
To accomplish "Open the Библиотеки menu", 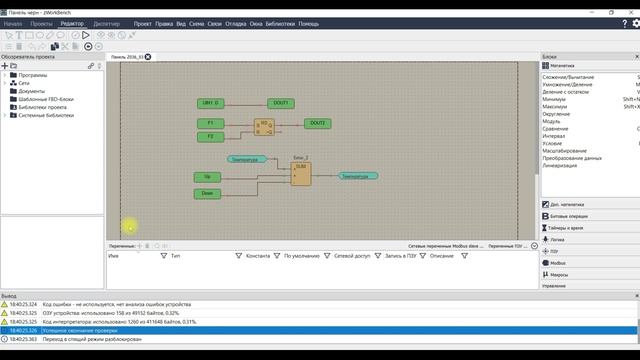I will [280, 24].
